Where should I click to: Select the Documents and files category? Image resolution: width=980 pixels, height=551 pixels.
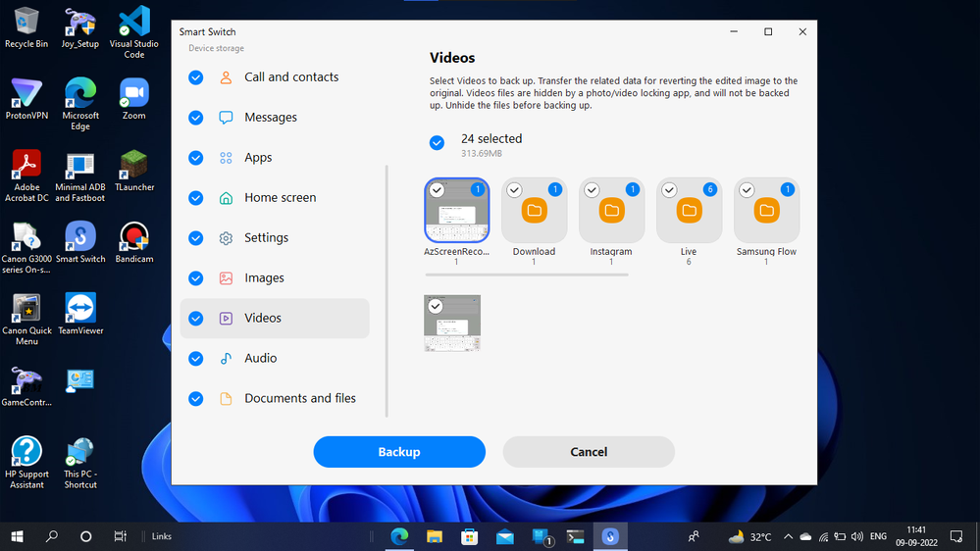pos(275,399)
